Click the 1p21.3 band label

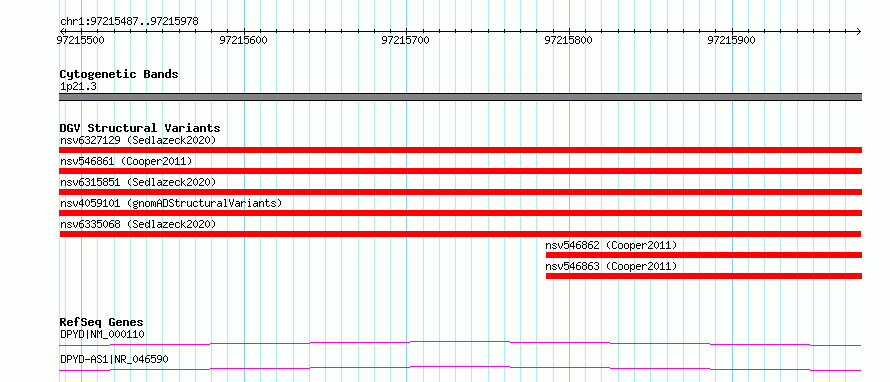pos(78,87)
